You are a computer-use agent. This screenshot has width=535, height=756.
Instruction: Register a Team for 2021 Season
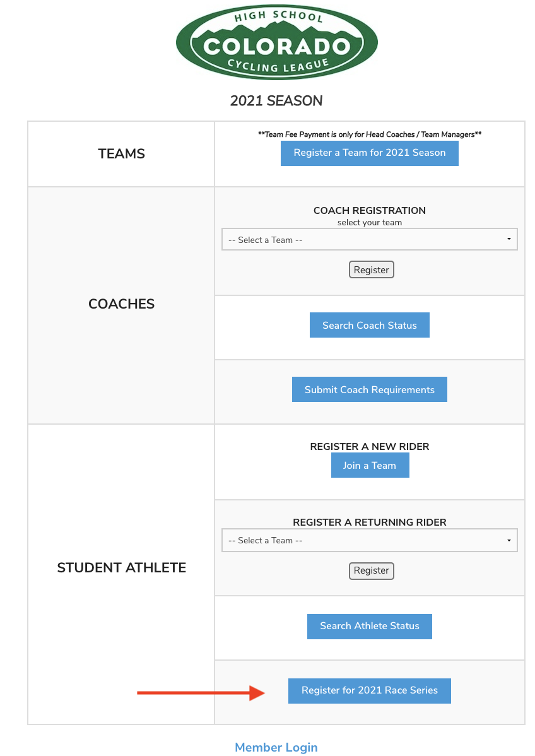tap(370, 153)
